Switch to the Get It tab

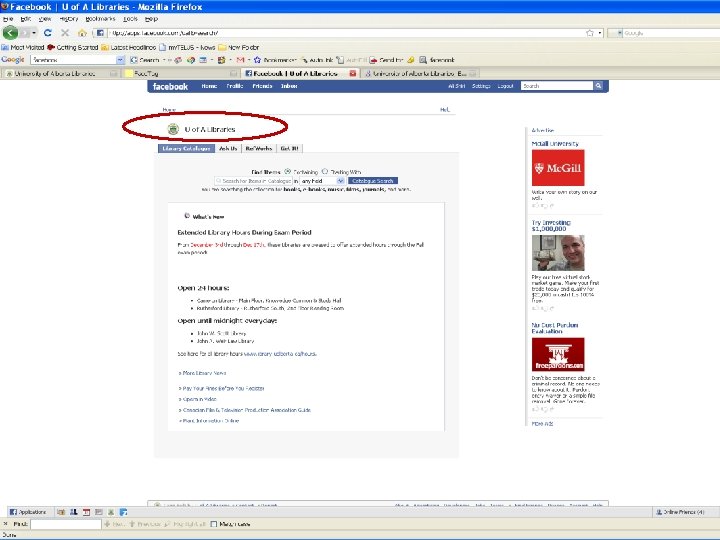tap(290, 148)
